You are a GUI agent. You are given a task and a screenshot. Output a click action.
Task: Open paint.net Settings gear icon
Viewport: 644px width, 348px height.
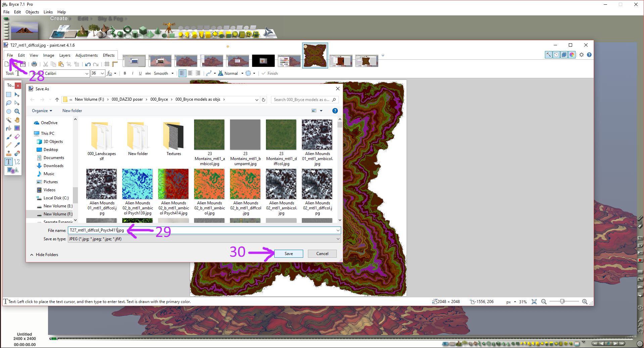(x=582, y=55)
